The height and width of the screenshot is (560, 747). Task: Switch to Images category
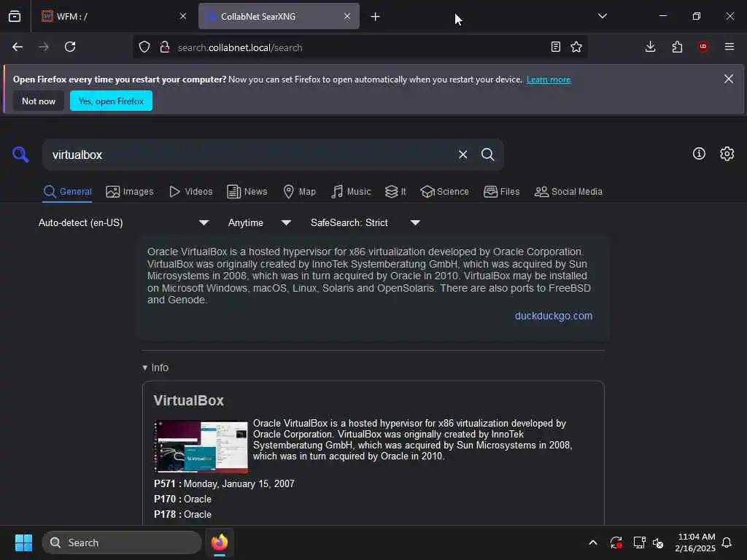(130, 192)
